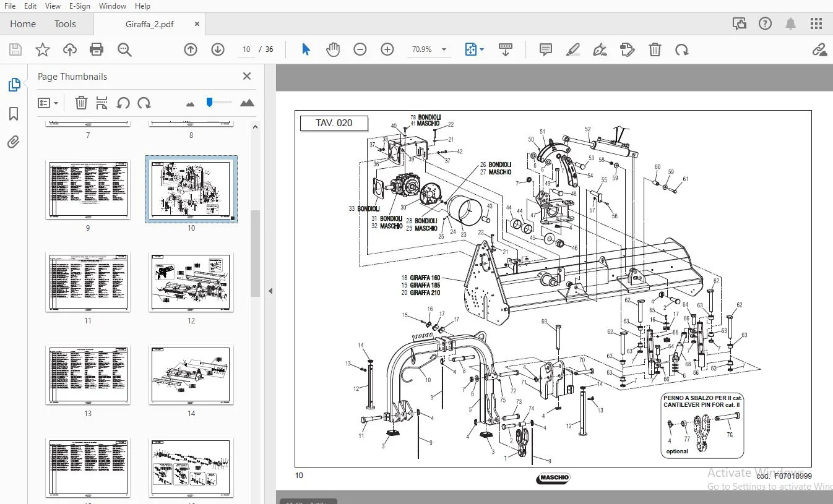Click the share link icon
The image size is (833, 504).
[819, 49]
